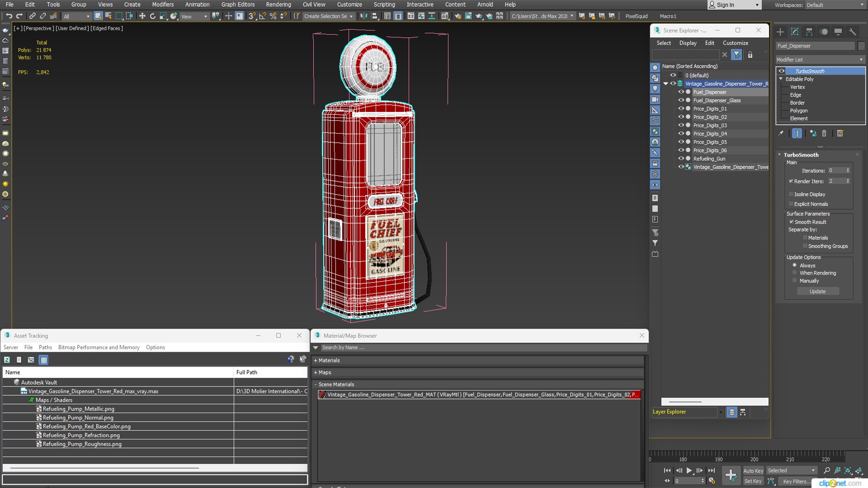Toggle the filter icon in Scene Explorer
Screen dimensions: 868x488
pos(737,55)
